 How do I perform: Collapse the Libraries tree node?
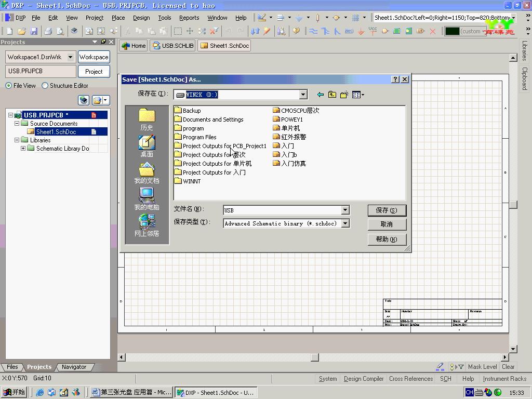tap(17, 140)
